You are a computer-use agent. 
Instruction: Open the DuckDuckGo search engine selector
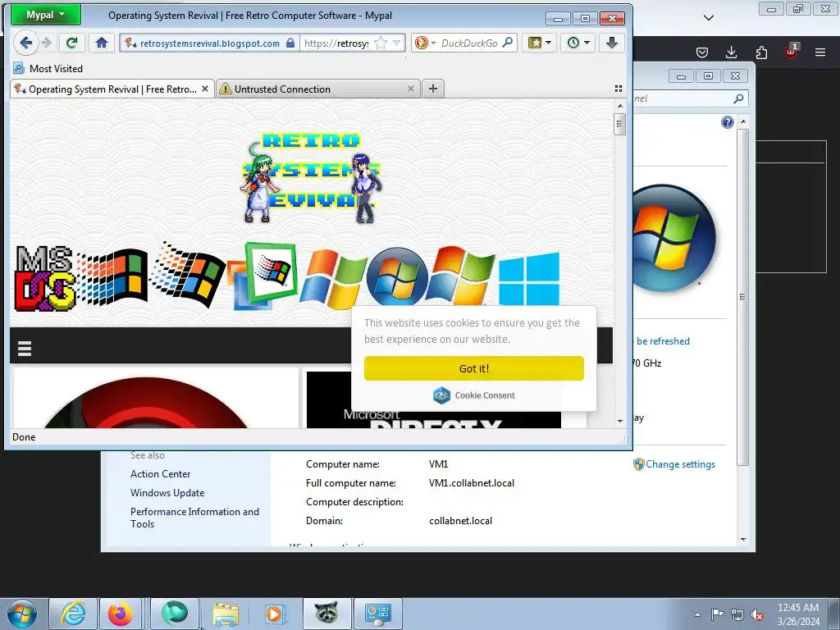coord(426,43)
